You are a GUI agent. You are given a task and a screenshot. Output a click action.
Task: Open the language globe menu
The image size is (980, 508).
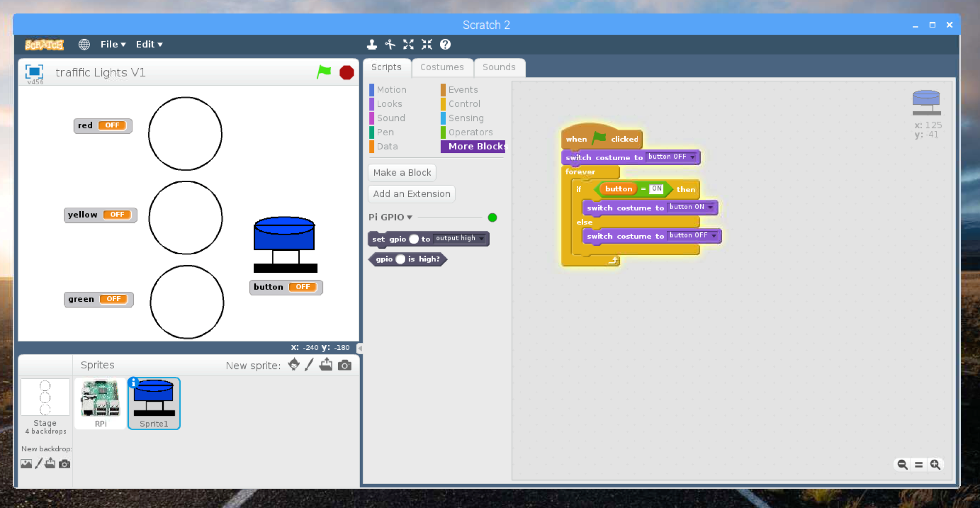[x=84, y=45]
